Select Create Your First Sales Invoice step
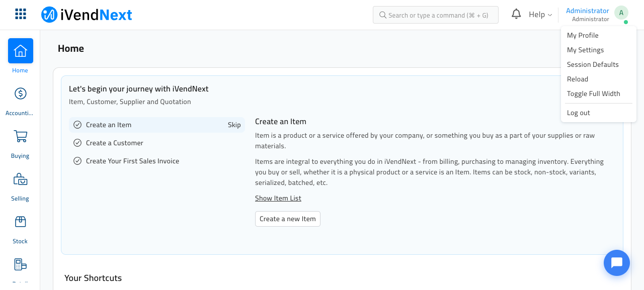The height and width of the screenshot is (290, 644). click(157, 161)
